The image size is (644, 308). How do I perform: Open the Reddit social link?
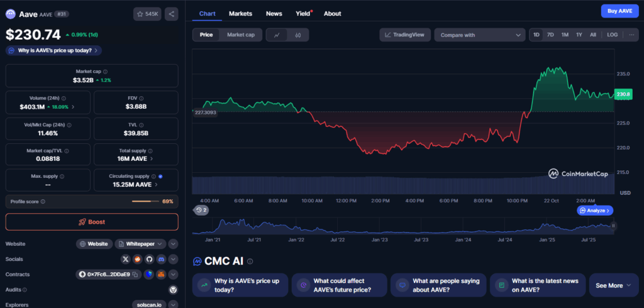point(137,259)
